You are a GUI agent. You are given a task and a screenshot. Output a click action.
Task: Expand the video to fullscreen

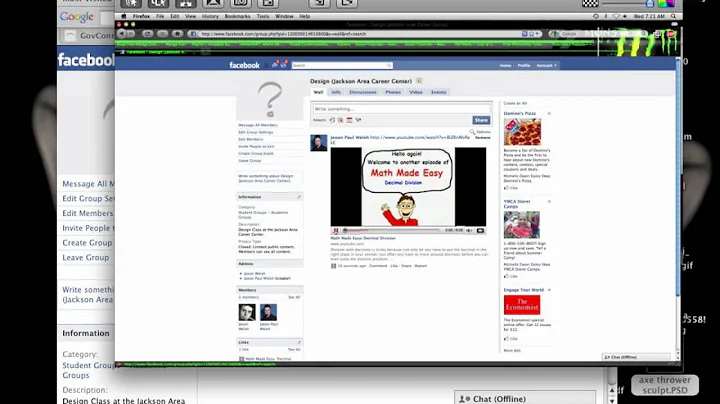pos(480,230)
